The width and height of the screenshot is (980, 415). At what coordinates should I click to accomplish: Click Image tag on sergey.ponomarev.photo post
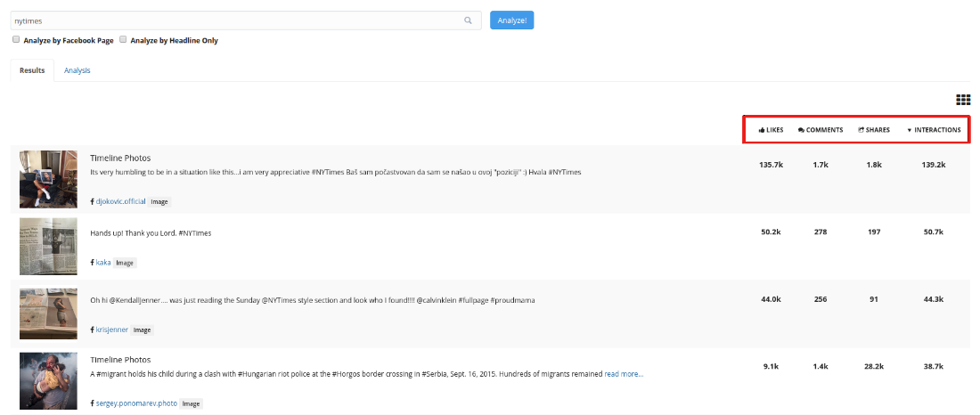pos(192,403)
